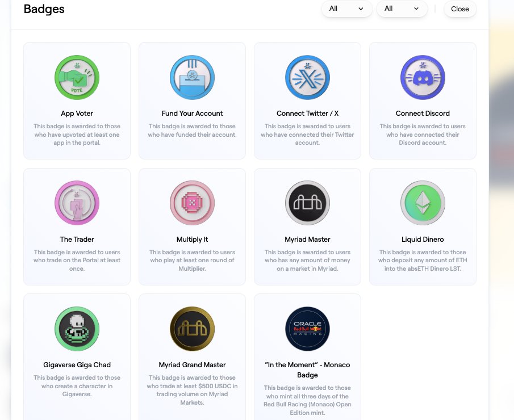Open the Red Bull Racing Monaco badge icon
The width and height of the screenshot is (514, 420).
(x=307, y=329)
